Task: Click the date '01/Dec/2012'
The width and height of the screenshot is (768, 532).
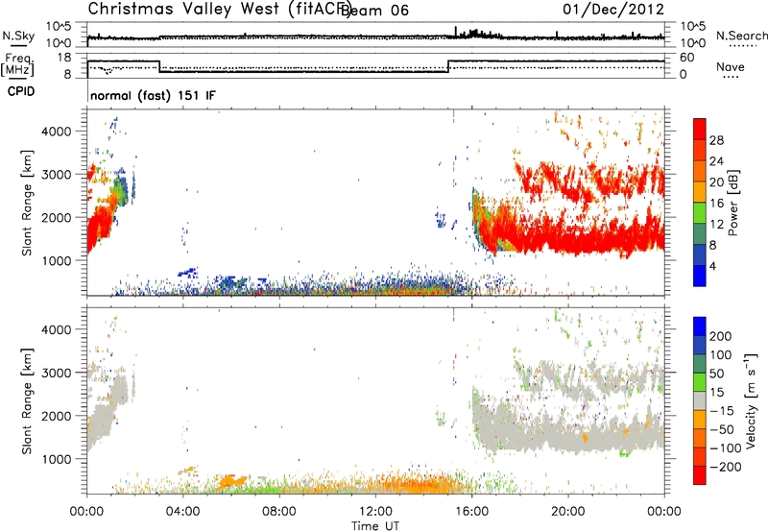Action: coord(613,9)
